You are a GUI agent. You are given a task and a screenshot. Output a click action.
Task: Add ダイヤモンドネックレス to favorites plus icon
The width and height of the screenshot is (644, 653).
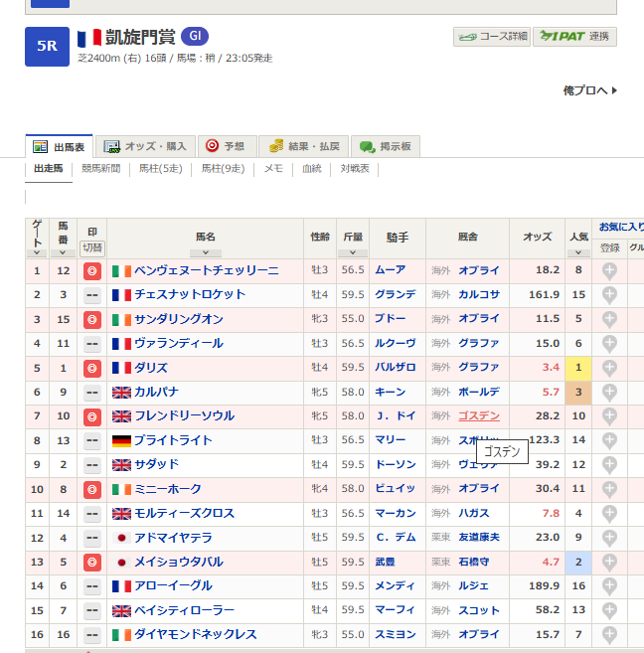tap(609, 635)
